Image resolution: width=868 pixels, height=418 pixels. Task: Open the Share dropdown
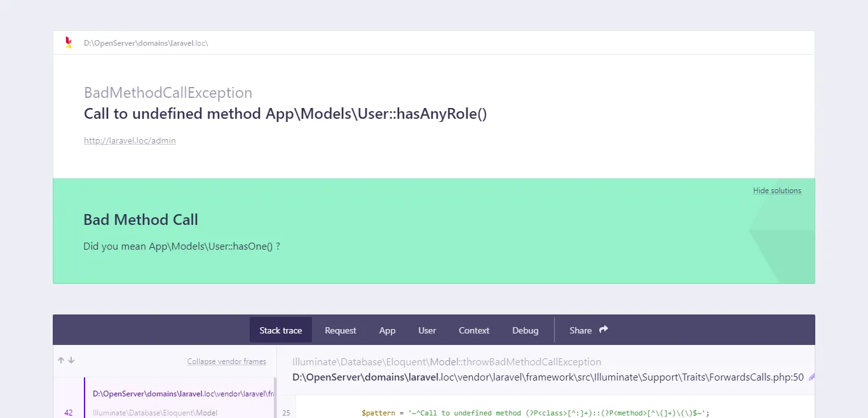(x=580, y=330)
